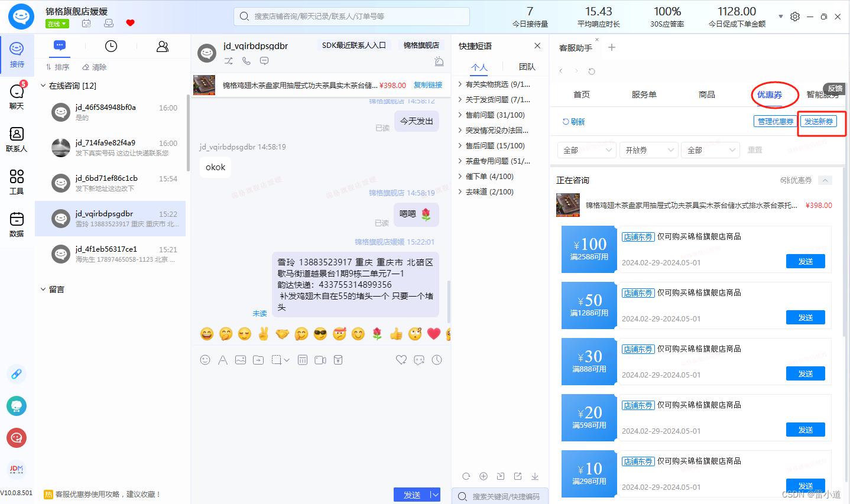The image size is (850, 504).
Task: Open the message note icon beside phone
Action: [264, 61]
